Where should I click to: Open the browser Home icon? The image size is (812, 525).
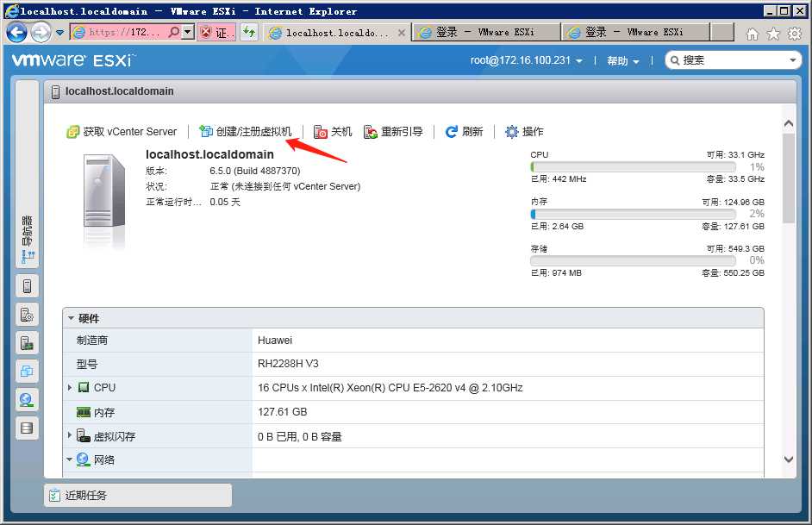click(x=752, y=34)
